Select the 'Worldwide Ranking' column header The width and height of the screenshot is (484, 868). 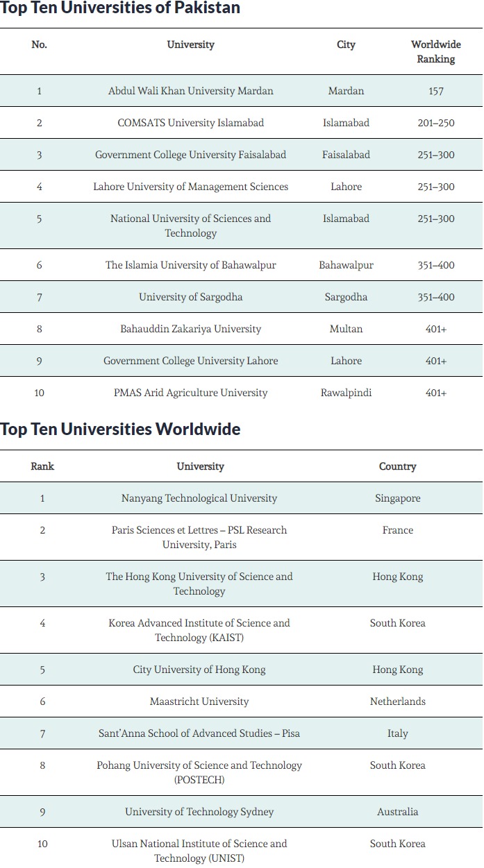click(x=436, y=52)
